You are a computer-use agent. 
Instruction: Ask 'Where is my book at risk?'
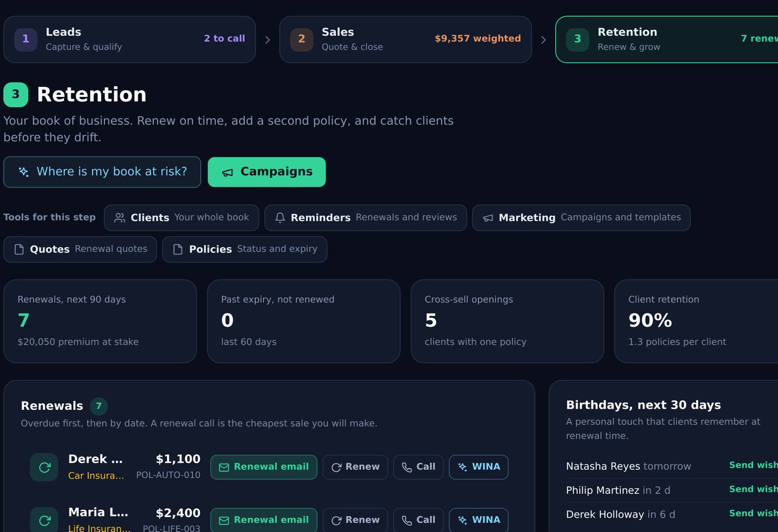tap(102, 172)
